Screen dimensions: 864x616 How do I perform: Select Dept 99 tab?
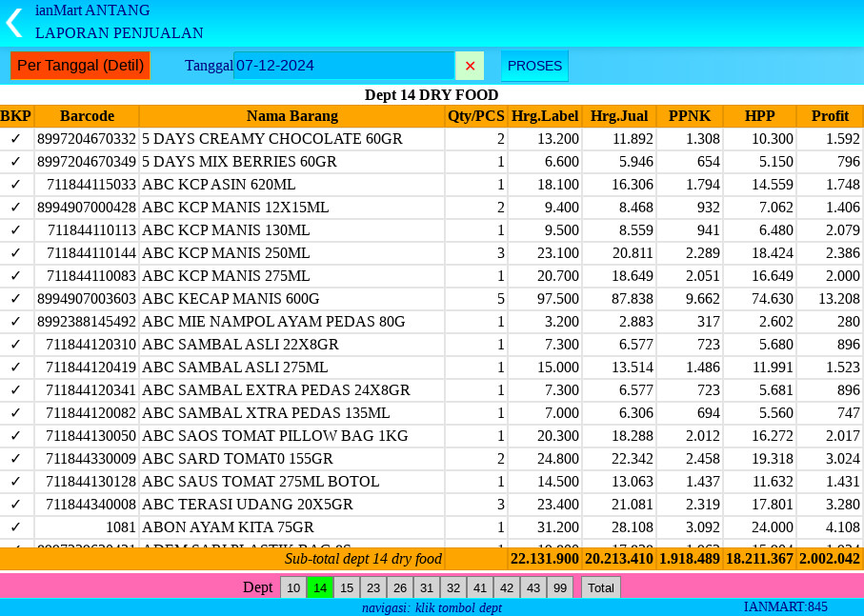pos(560,588)
